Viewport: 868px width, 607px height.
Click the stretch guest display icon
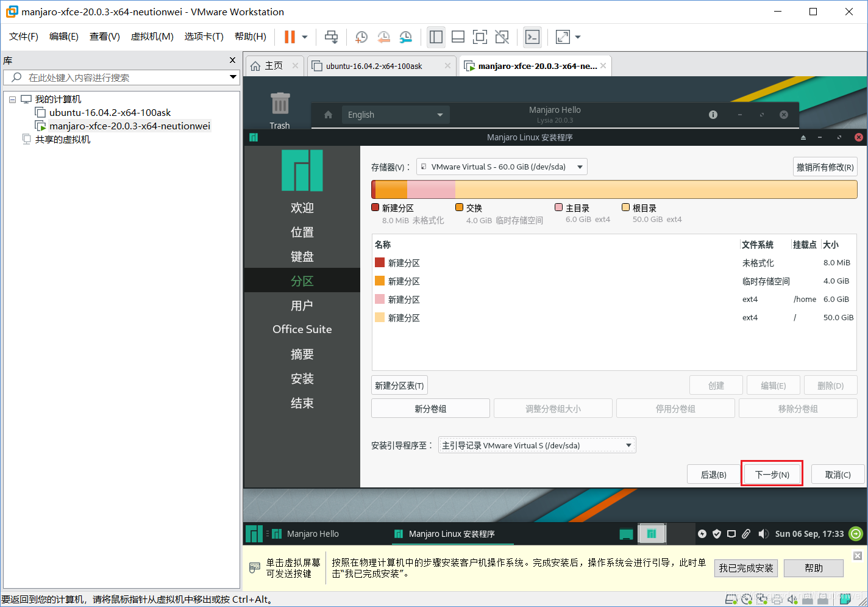click(x=563, y=37)
